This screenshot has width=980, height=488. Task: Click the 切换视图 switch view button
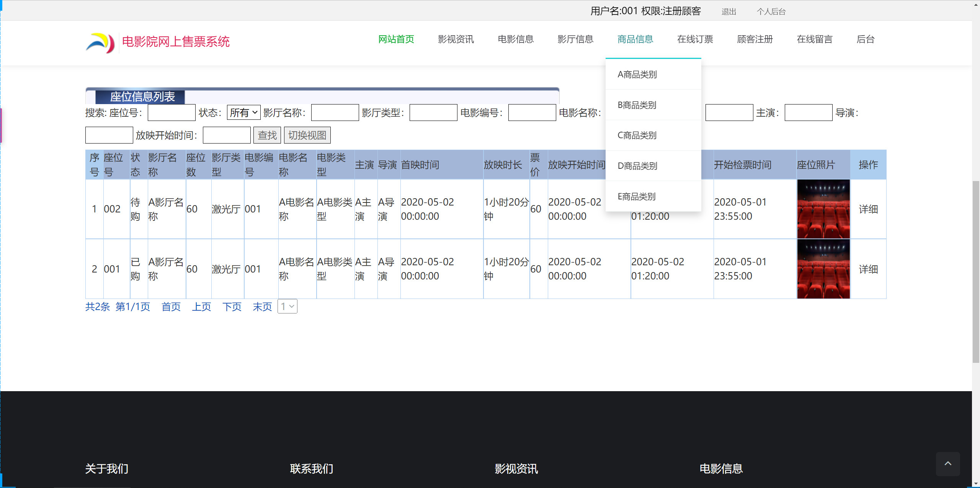[307, 135]
